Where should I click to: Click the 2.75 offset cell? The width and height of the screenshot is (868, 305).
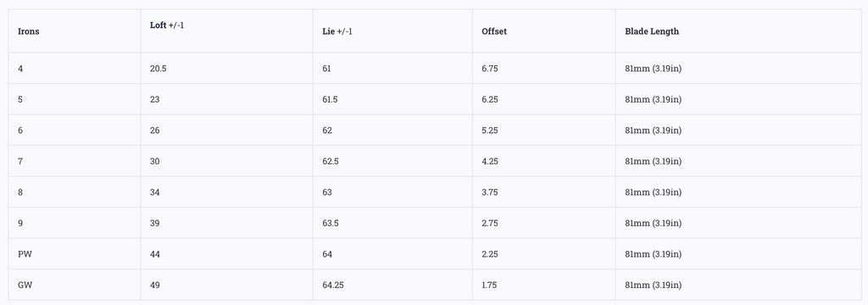[x=490, y=224]
